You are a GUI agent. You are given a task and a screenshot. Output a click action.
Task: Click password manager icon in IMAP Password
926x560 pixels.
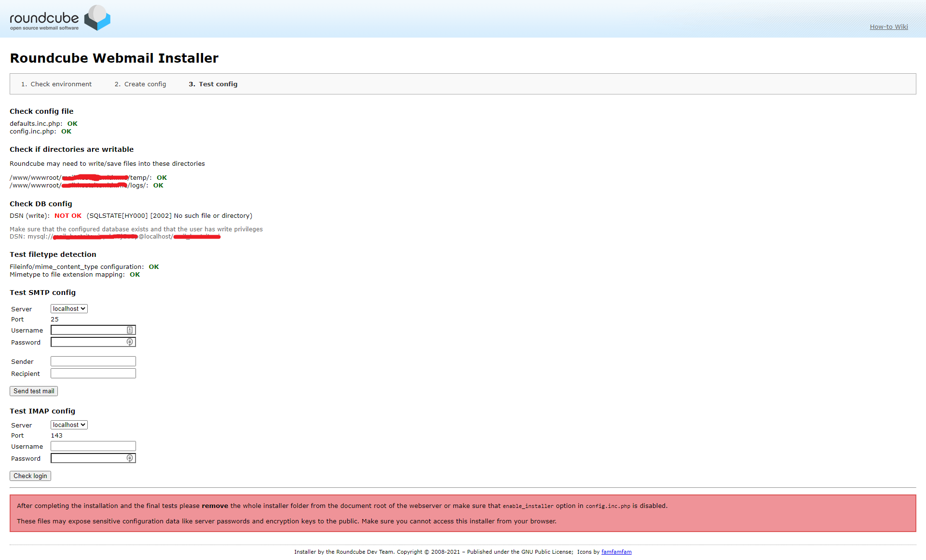tap(130, 458)
